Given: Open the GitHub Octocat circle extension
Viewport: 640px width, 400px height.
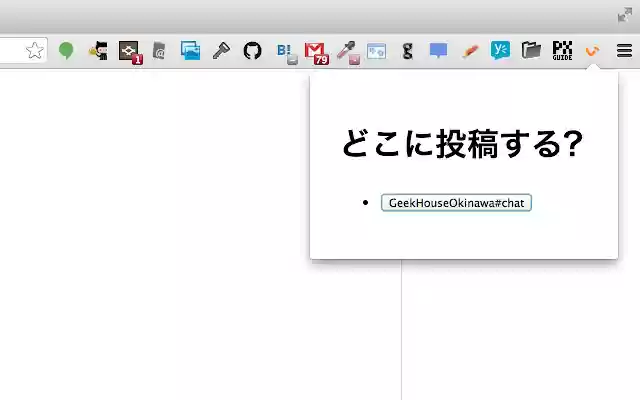Looking at the screenshot, I should 252,51.
